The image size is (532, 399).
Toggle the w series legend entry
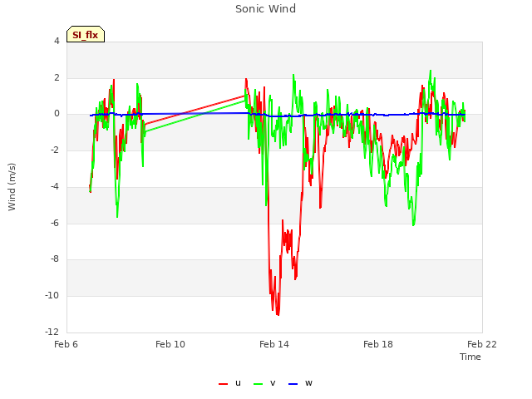pos(300,383)
